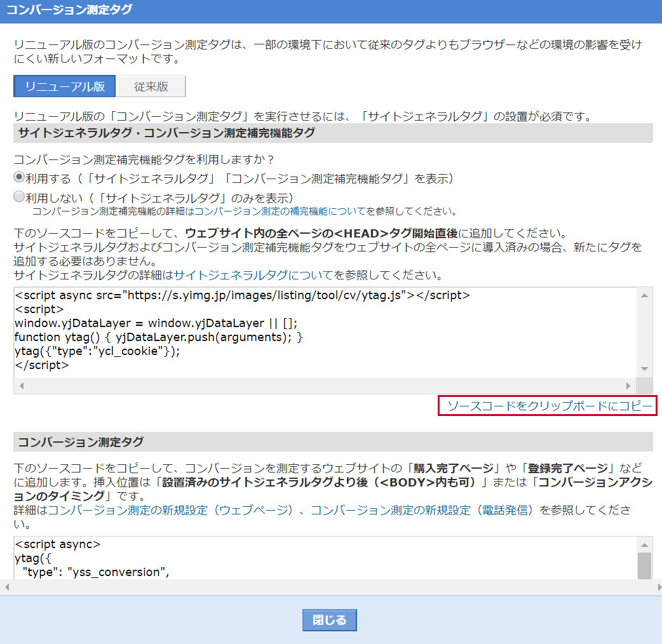
Task: Switch to the 従来版 tab
Action: 151,86
